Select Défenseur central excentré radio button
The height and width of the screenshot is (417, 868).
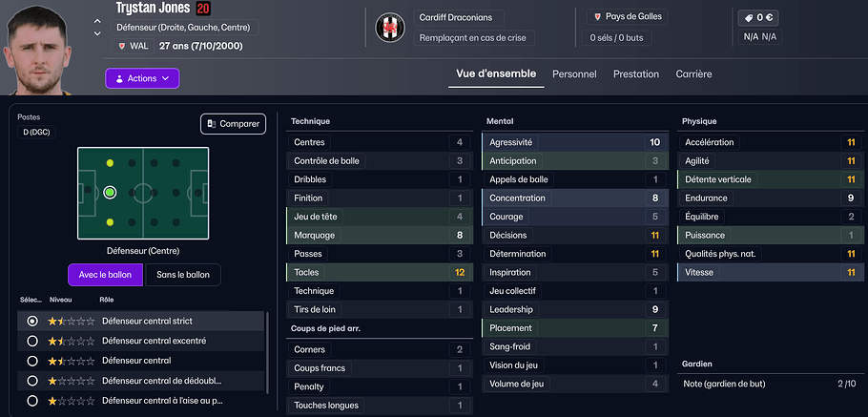click(32, 341)
